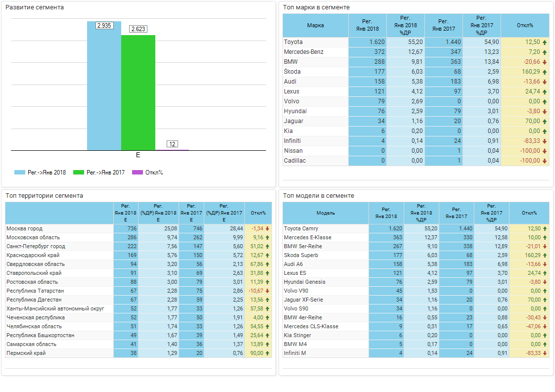Click the blue 2.935 bar in the chart
The height and width of the screenshot is (392, 555).
(x=104, y=87)
